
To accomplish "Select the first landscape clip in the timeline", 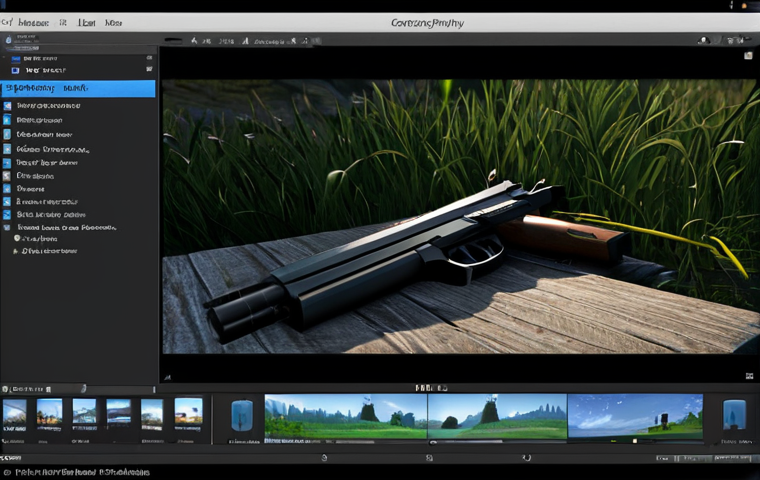I will tap(346, 416).
